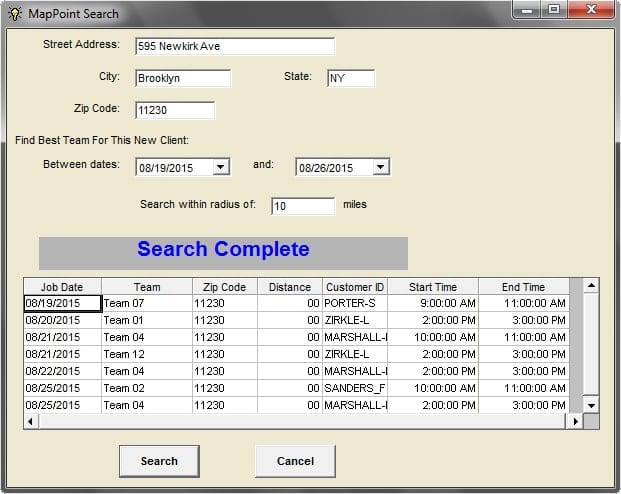Click the End Time column header
The image size is (621, 494).
pos(524,287)
